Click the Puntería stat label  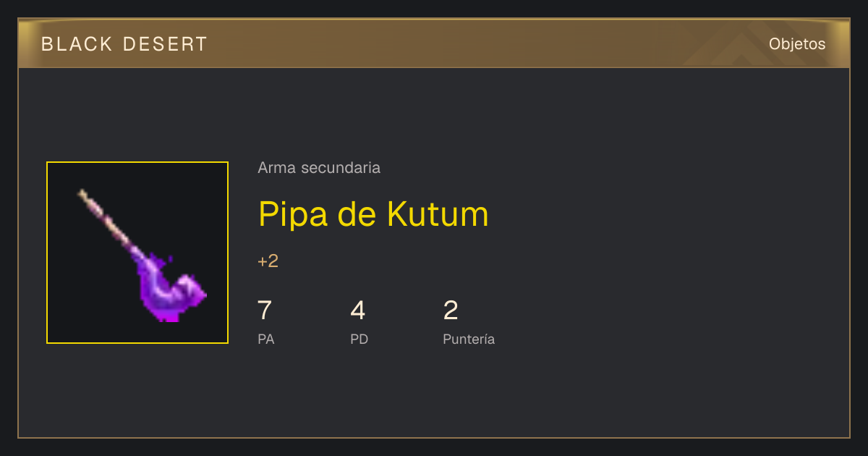pos(469,339)
